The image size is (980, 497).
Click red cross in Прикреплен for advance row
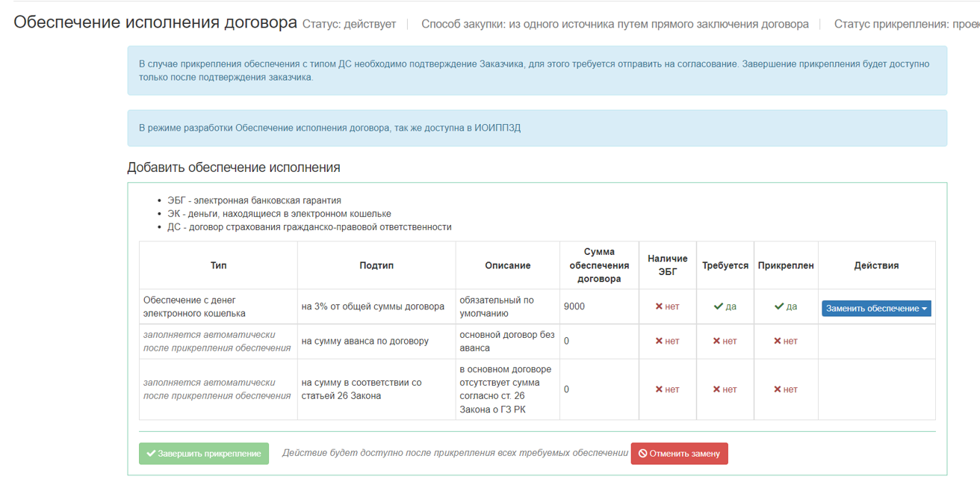coord(778,341)
